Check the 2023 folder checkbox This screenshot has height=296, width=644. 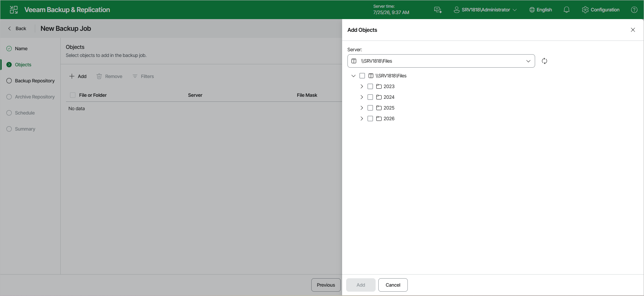370,86
